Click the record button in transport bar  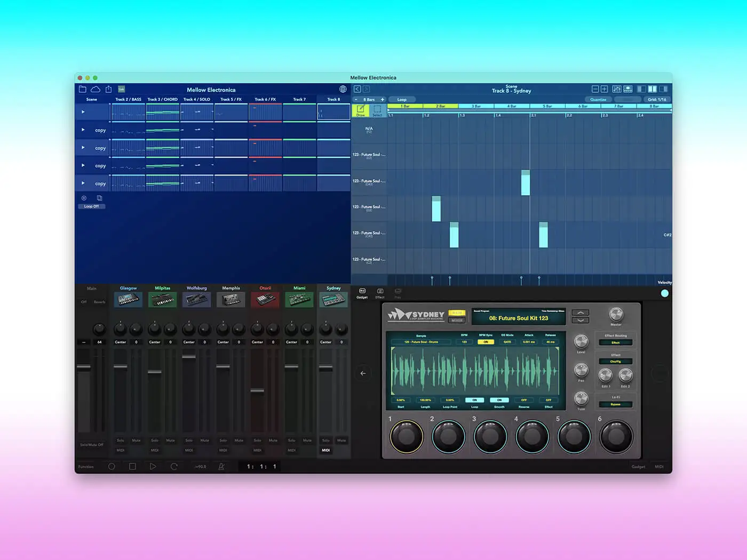pos(112,466)
